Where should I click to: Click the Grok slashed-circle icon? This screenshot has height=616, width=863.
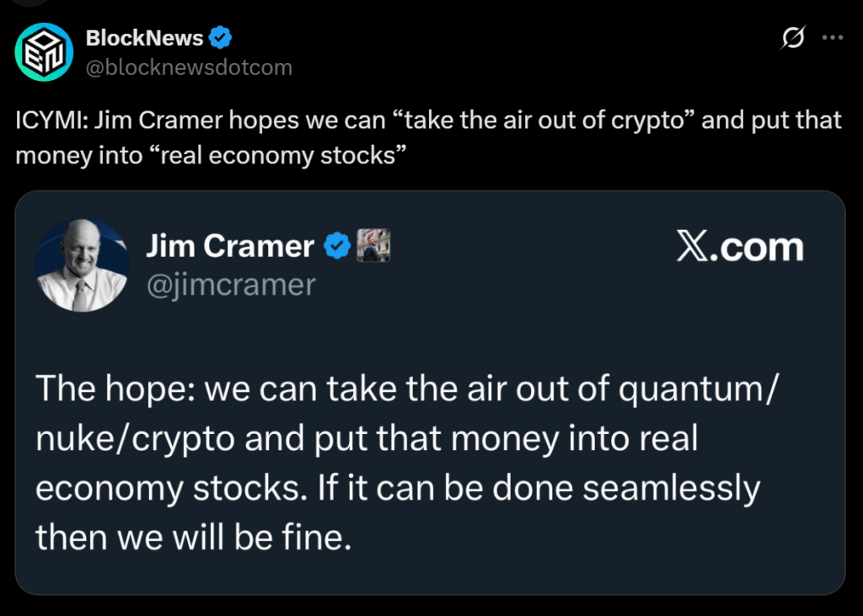coord(793,38)
